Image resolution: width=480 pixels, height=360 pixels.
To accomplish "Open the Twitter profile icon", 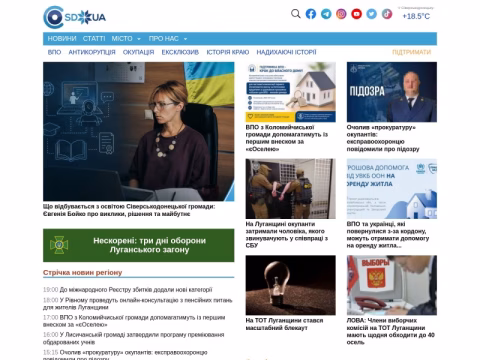I will coord(372,14).
